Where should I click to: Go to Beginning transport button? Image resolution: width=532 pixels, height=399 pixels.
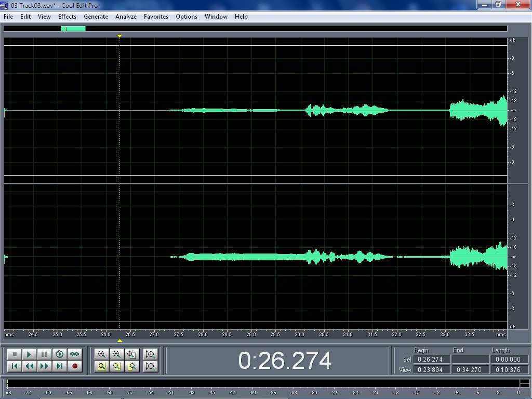click(15, 366)
